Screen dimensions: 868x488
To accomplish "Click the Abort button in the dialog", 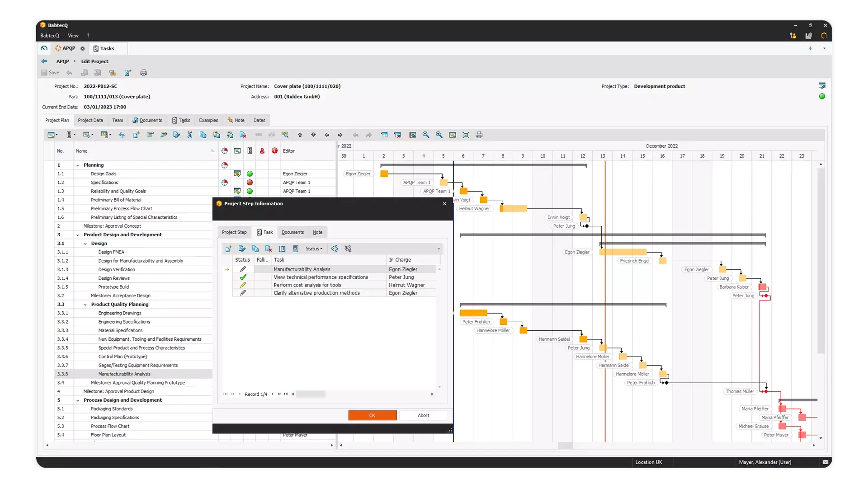I will click(x=423, y=415).
